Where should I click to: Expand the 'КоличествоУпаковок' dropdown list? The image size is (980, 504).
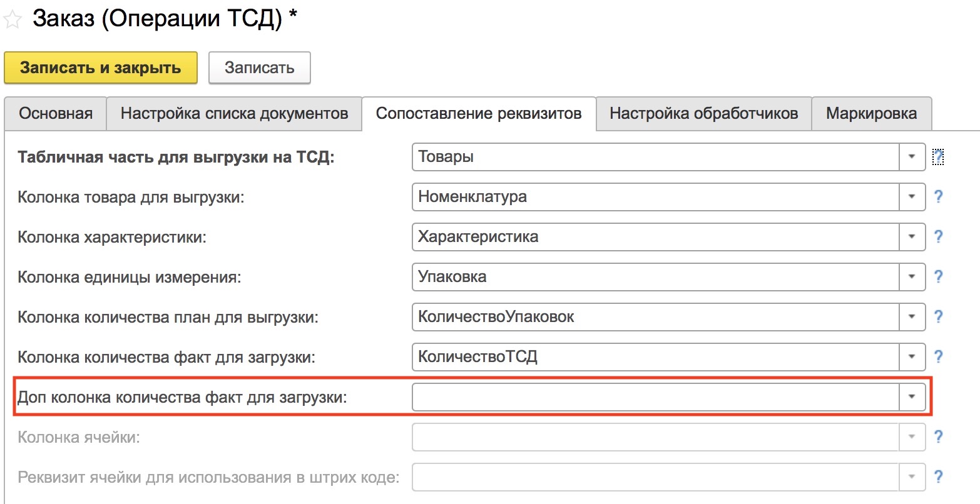[912, 316]
